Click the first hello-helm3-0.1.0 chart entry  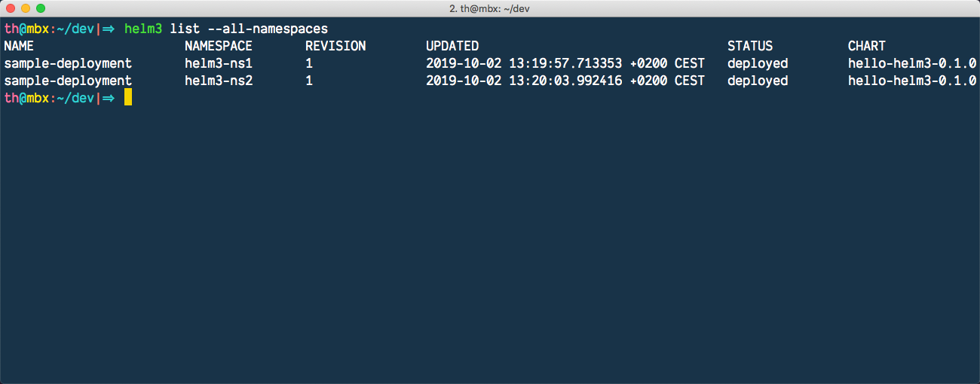tap(912, 63)
